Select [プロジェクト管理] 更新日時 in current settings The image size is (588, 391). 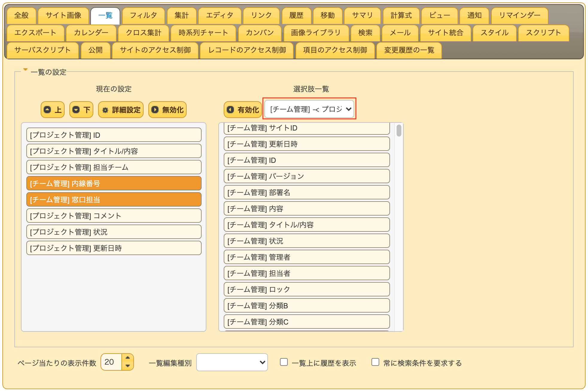tap(114, 248)
